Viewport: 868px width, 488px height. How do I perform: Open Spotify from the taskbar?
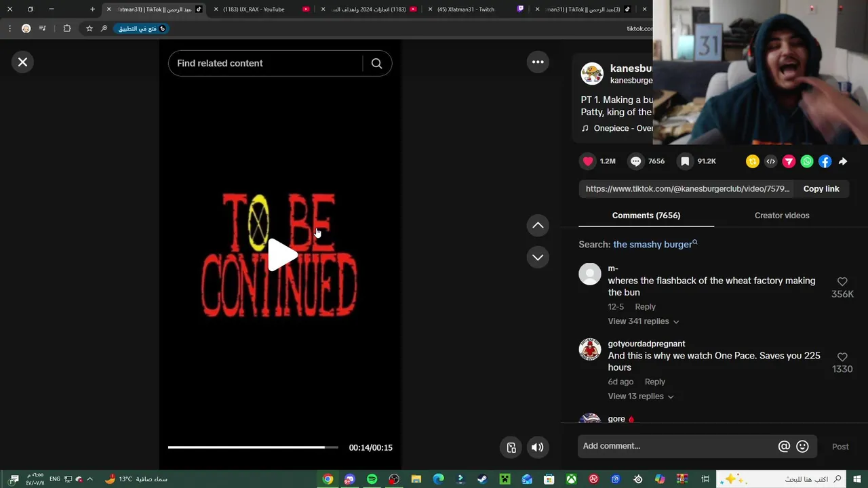tap(372, 479)
